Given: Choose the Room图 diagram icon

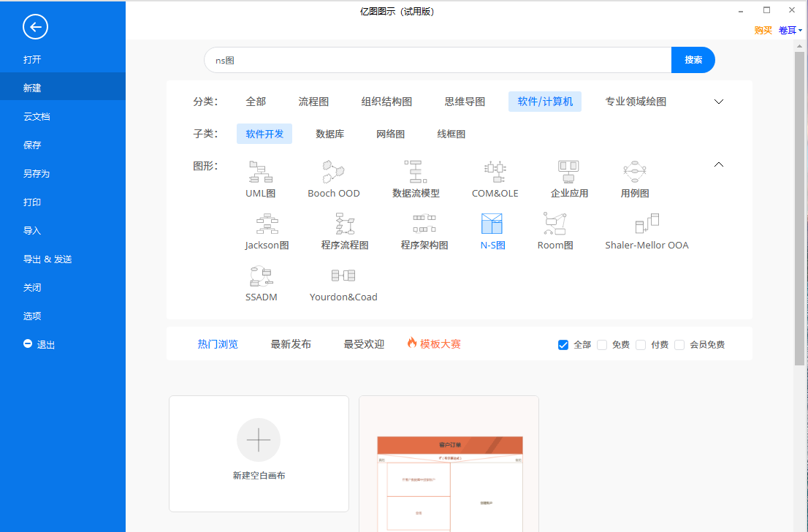Looking at the screenshot, I should [x=555, y=224].
